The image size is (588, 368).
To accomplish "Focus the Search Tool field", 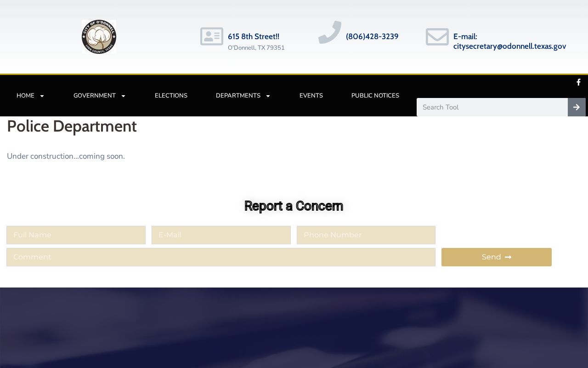I will point(492,107).
